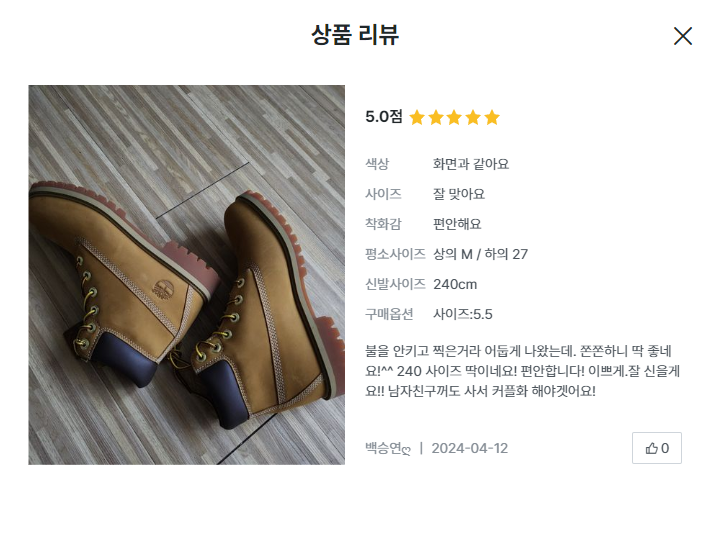Click the 구매옵션 value 사이즈:5.5
This screenshot has width=713, height=541.
[463, 314]
